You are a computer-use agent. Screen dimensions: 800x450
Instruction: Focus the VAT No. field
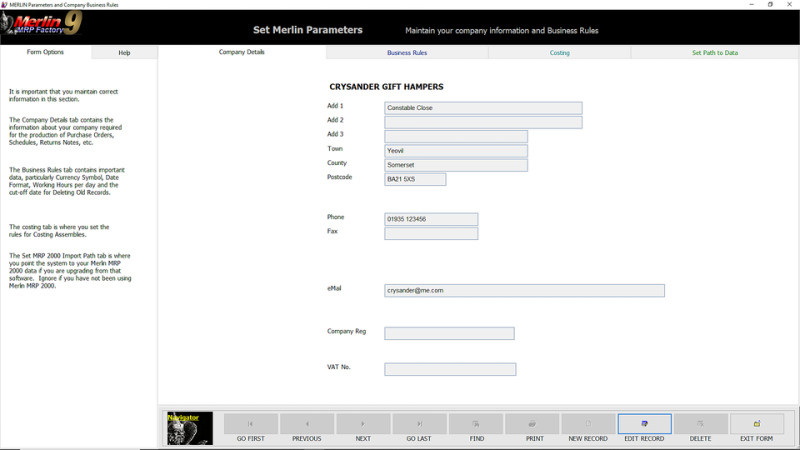[450, 369]
